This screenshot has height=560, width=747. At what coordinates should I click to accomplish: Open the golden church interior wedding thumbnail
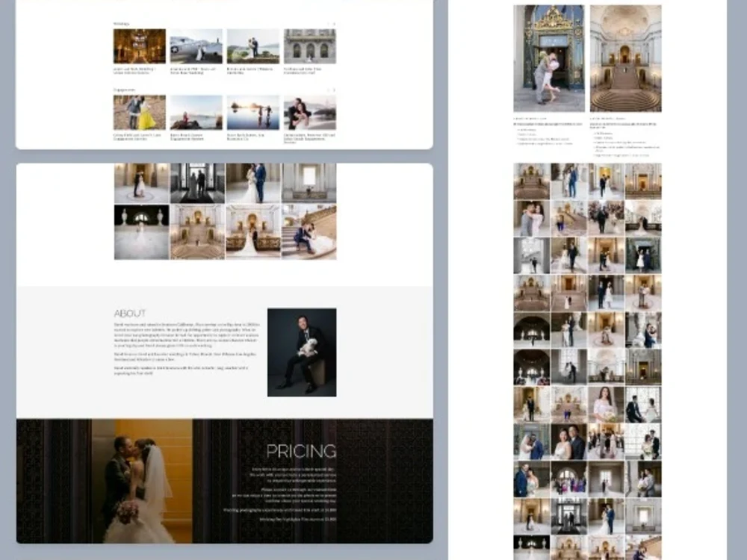pos(140,46)
